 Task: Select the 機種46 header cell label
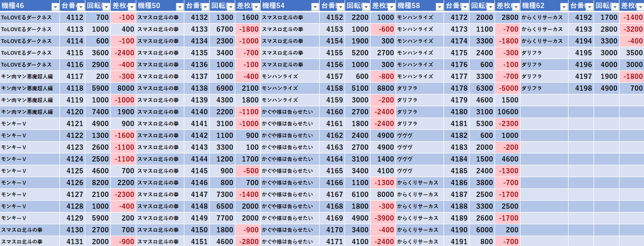click(x=13, y=6)
